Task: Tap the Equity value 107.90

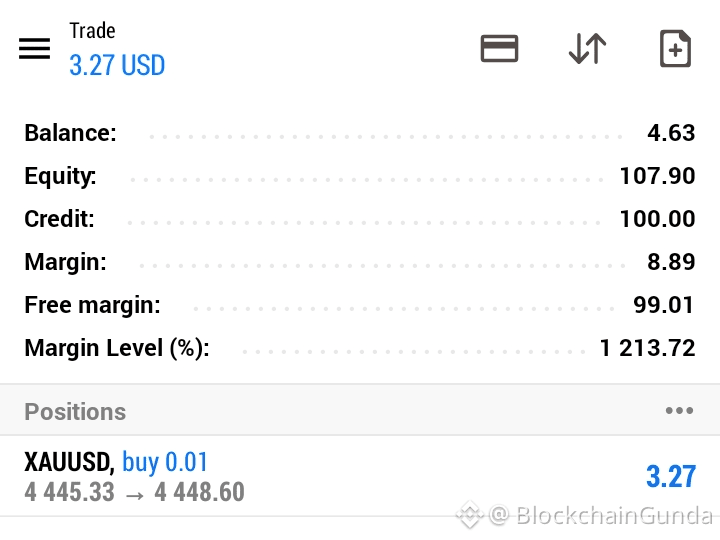Action: click(x=657, y=176)
